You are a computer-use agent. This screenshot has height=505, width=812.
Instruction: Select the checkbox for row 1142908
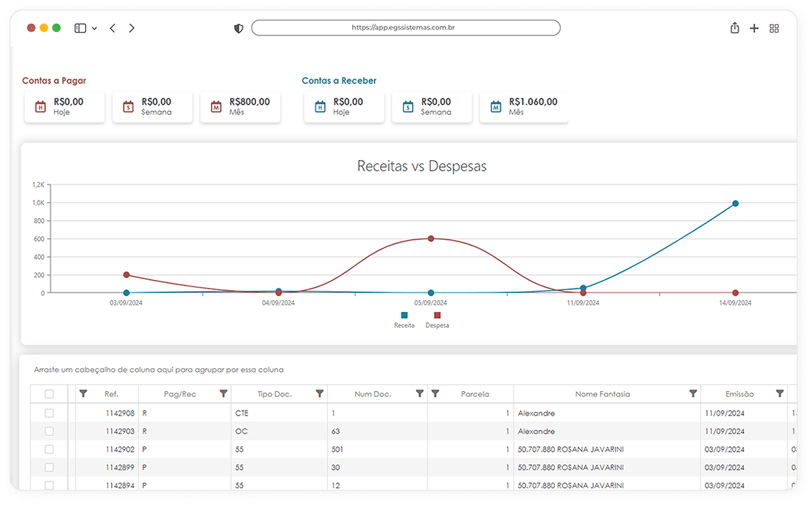pos(49,413)
